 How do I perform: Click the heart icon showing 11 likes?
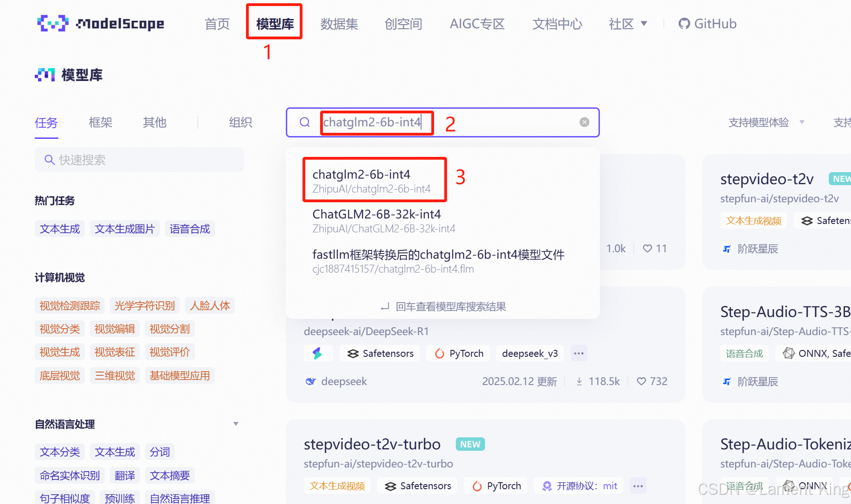[x=647, y=249]
